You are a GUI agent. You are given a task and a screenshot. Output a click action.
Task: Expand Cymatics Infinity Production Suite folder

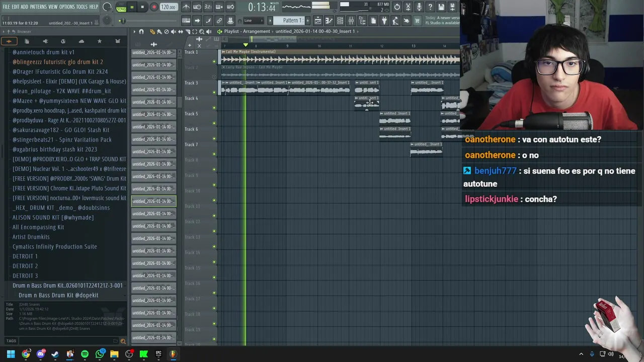pyautogui.click(x=55, y=246)
